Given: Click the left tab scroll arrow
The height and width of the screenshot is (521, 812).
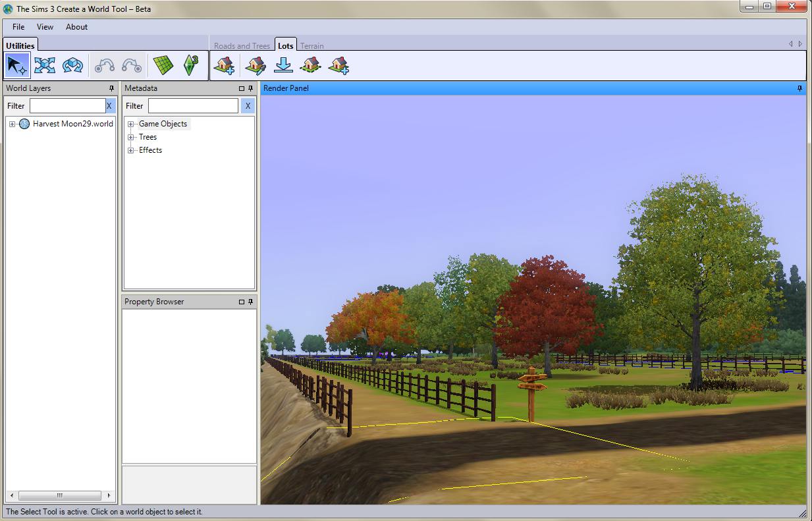Looking at the screenshot, I should (791, 44).
